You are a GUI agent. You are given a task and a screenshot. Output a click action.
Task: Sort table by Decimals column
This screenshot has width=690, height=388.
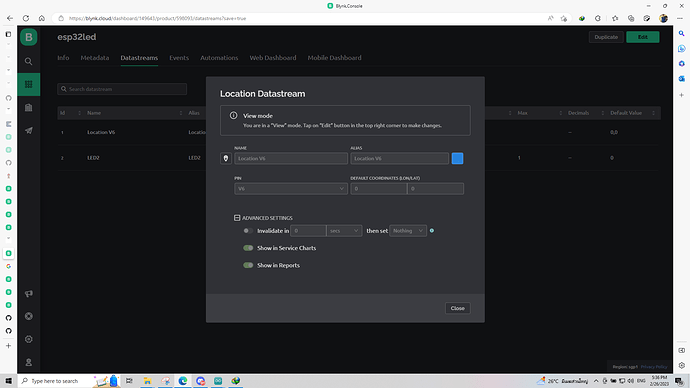(x=603, y=113)
